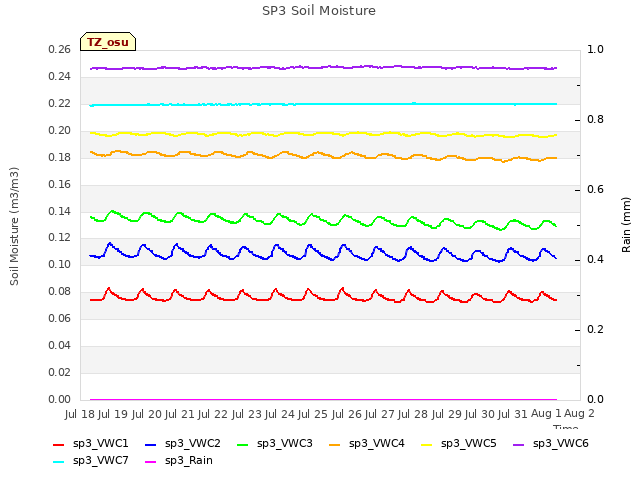
Task: Click the 1.0 right axis tick label
Action: tap(595, 49)
